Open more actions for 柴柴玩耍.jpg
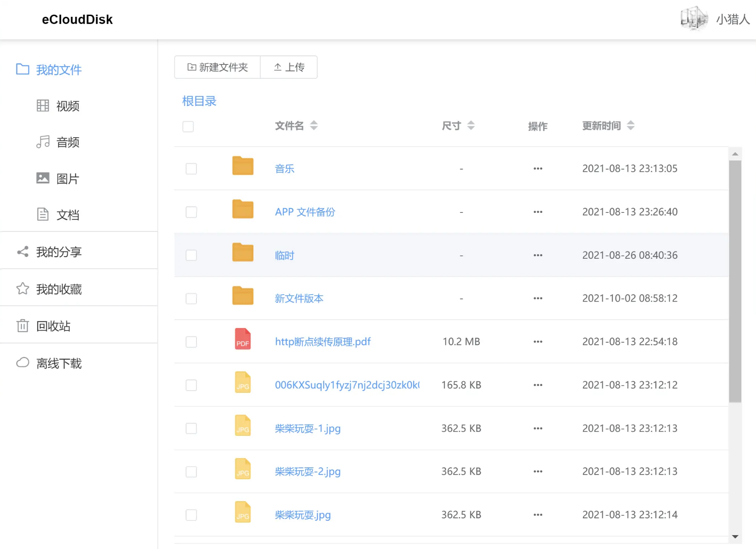The image size is (756, 549). [x=537, y=515]
